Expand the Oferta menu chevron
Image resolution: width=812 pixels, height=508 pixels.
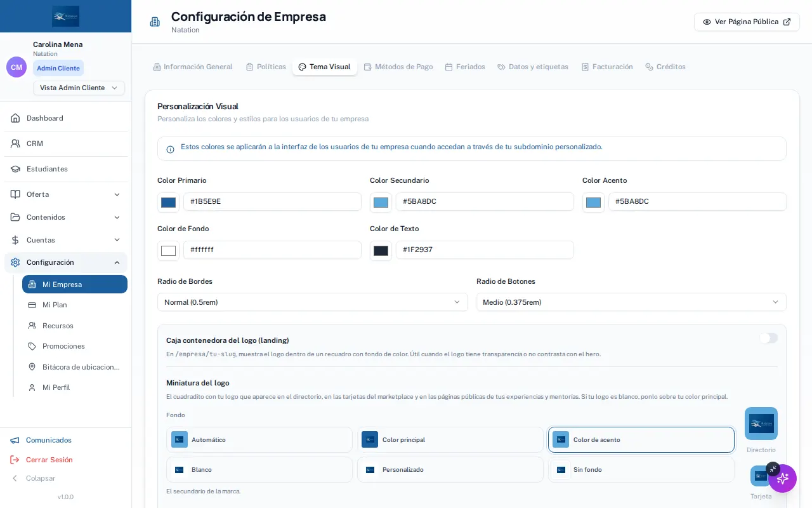click(117, 194)
